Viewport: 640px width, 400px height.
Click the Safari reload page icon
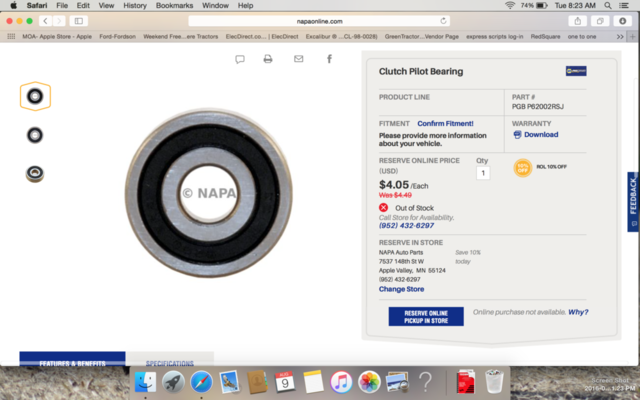click(x=443, y=20)
